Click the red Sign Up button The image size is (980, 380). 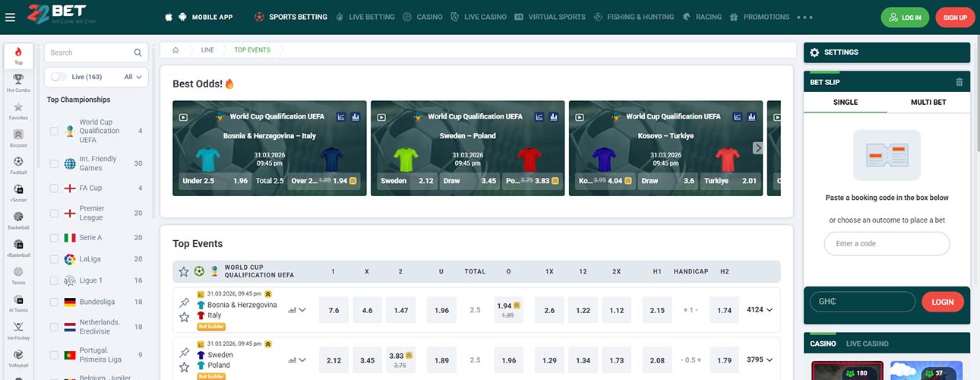coord(955,17)
